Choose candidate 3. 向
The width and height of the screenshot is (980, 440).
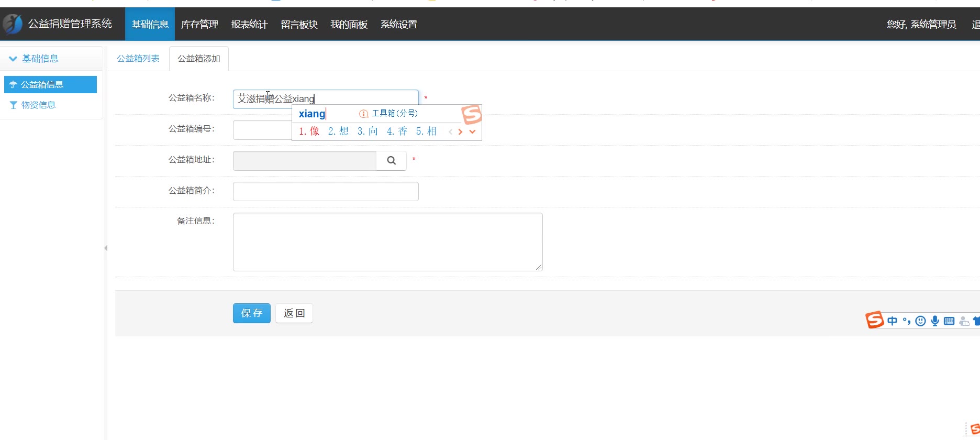coord(367,131)
